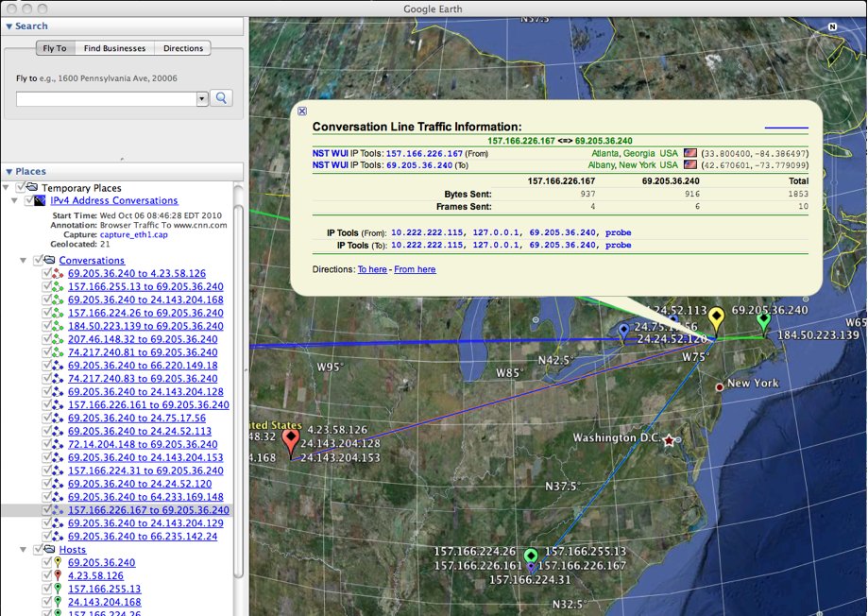The width and height of the screenshot is (868, 616).
Task: Toggle the Hosts folder checkbox
Action: click(38, 549)
